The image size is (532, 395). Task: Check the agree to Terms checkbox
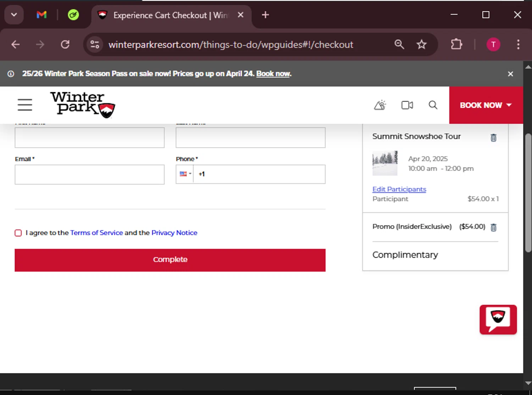pos(18,233)
